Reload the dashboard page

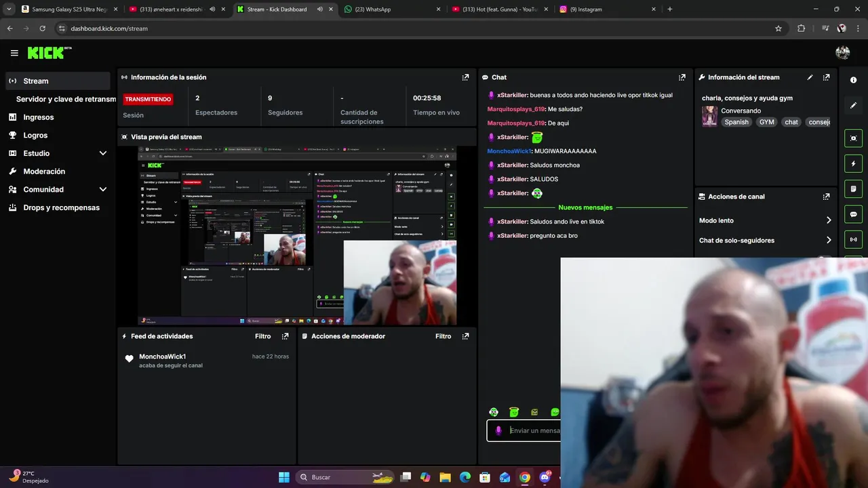click(x=42, y=28)
